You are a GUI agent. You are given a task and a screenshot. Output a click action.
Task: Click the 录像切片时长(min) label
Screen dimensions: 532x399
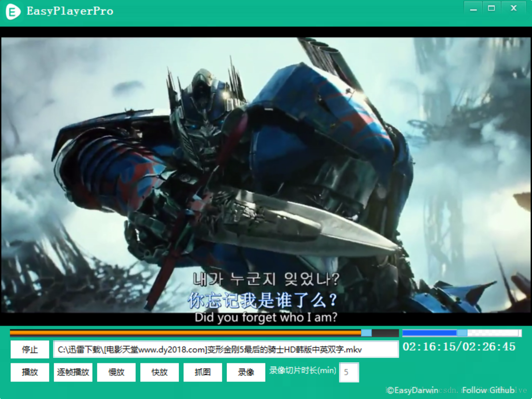pos(303,370)
